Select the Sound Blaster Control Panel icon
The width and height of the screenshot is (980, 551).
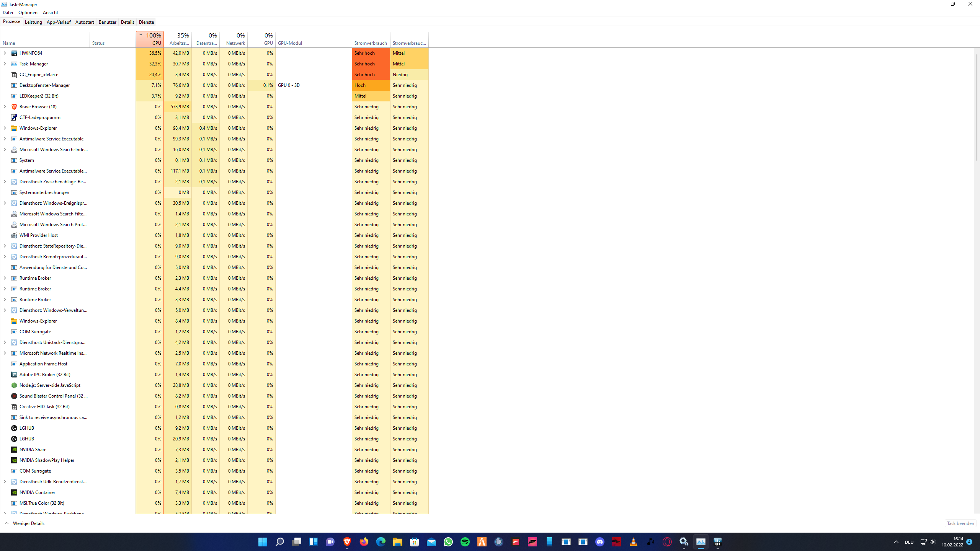tap(14, 396)
